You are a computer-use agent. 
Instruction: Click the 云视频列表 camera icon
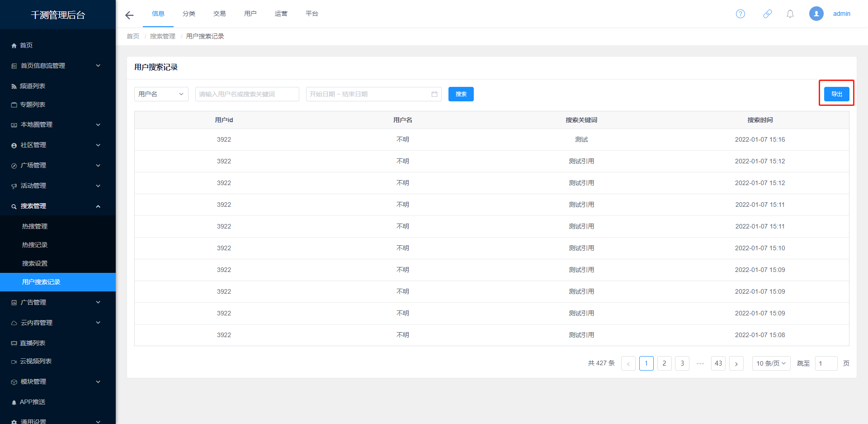[x=14, y=362]
